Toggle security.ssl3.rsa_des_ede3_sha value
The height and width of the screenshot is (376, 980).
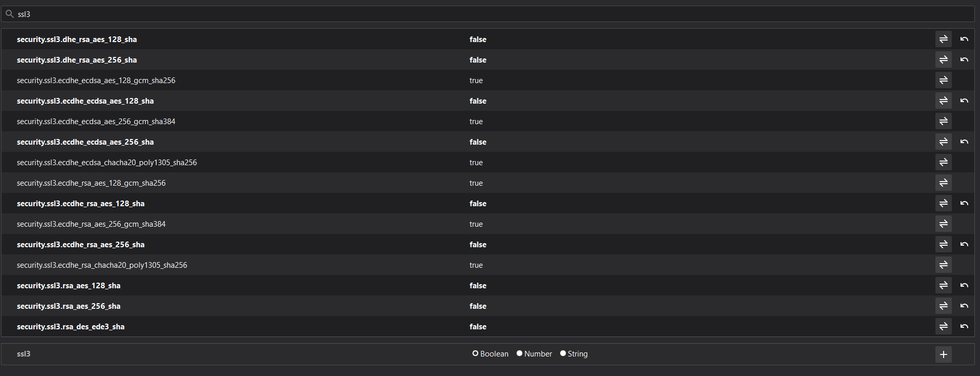[x=943, y=326]
